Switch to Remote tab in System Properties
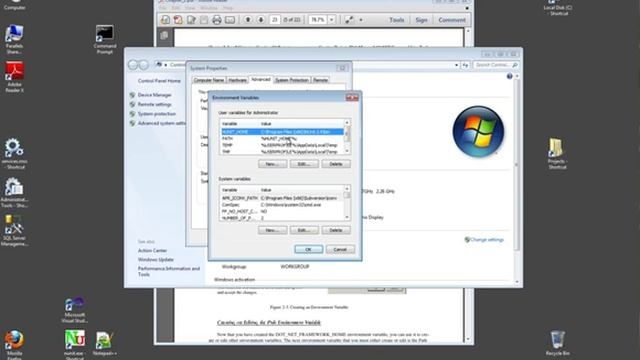The height and width of the screenshot is (360, 640). pos(320,80)
